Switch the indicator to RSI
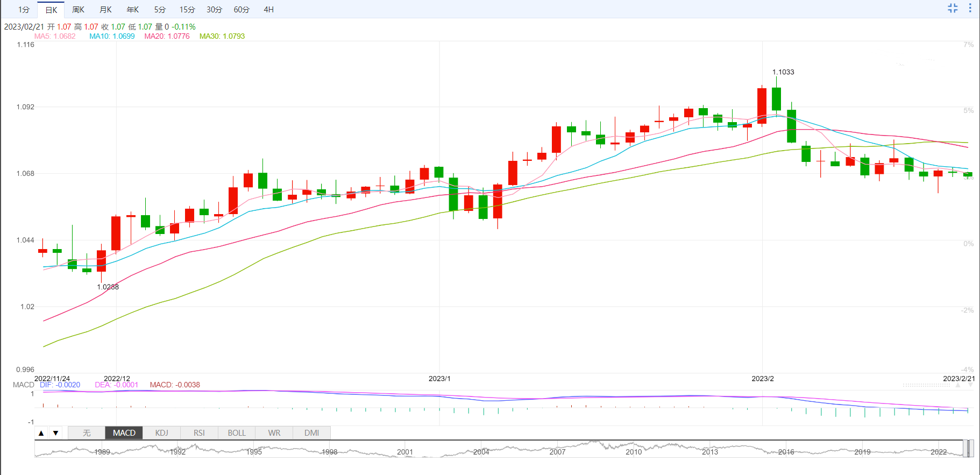Image resolution: width=980 pixels, height=475 pixels. pyautogui.click(x=199, y=433)
